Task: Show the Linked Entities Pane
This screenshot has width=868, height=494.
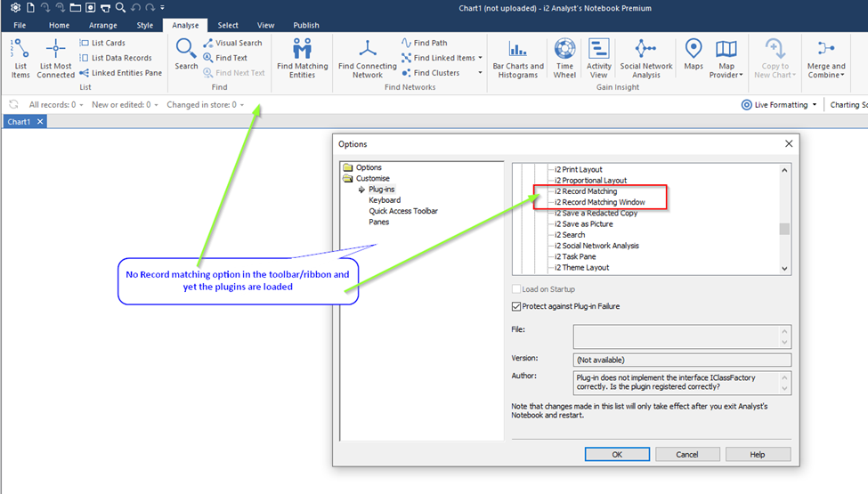Action: [121, 72]
